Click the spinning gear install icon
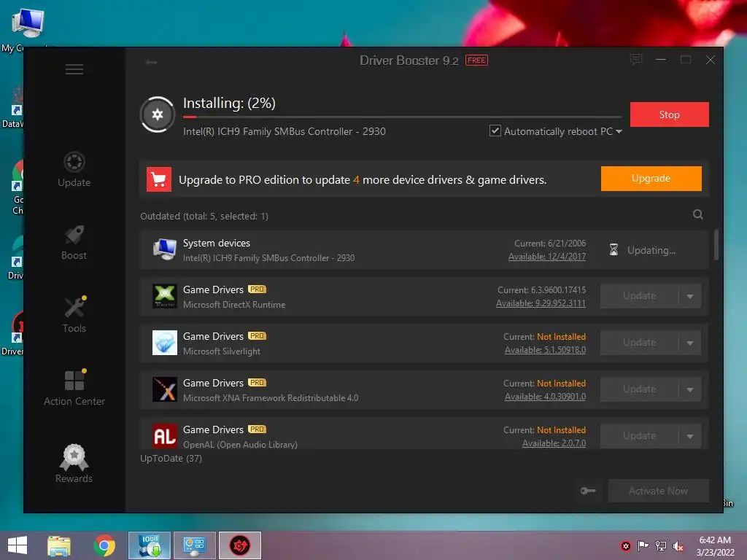 tap(158, 114)
